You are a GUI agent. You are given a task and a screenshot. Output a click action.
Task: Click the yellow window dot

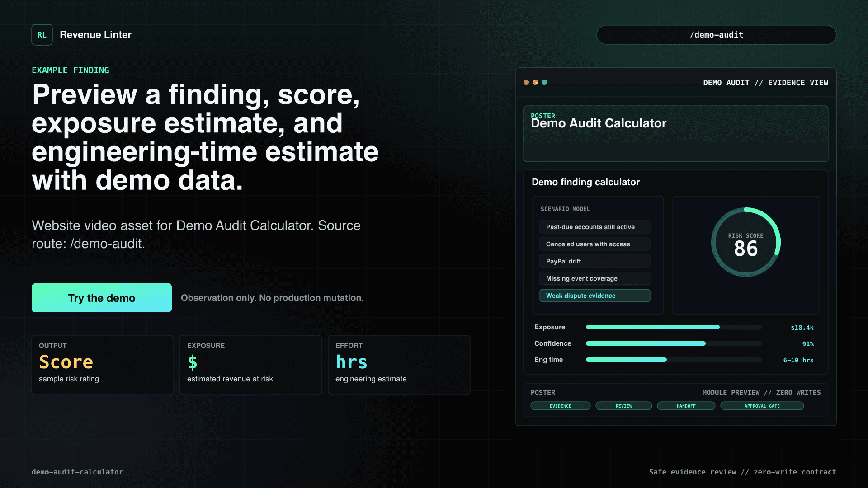click(535, 82)
